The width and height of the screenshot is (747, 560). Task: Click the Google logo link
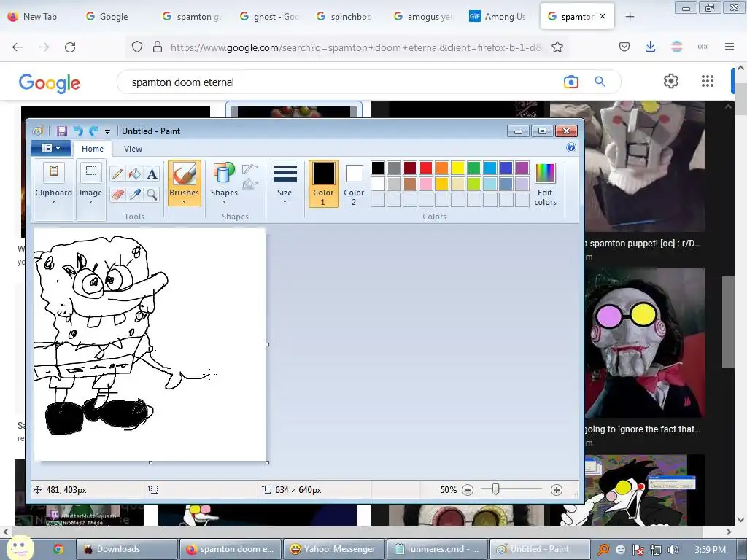pyautogui.click(x=50, y=83)
